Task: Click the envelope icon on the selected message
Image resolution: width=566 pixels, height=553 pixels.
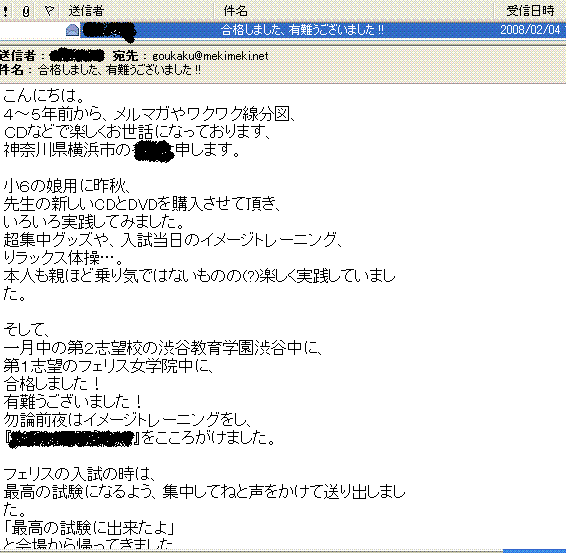Action: pyautogui.click(x=72, y=30)
